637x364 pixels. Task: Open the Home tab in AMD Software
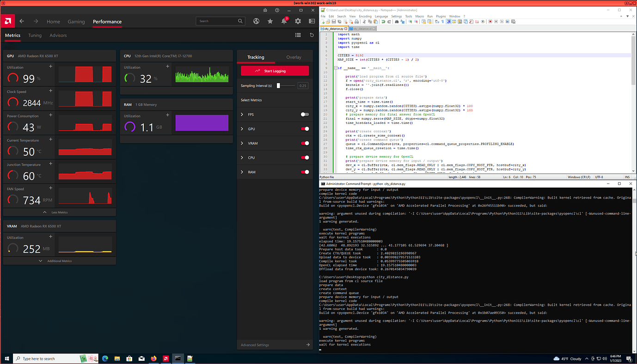coord(53,22)
